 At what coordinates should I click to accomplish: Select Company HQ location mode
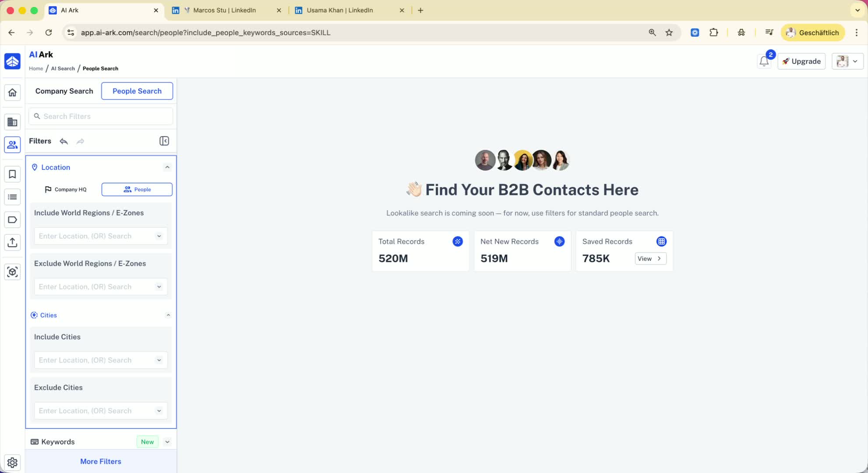coord(66,189)
